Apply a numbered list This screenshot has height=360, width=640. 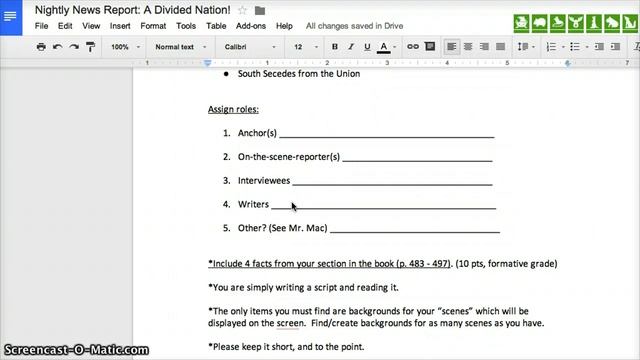click(551, 47)
